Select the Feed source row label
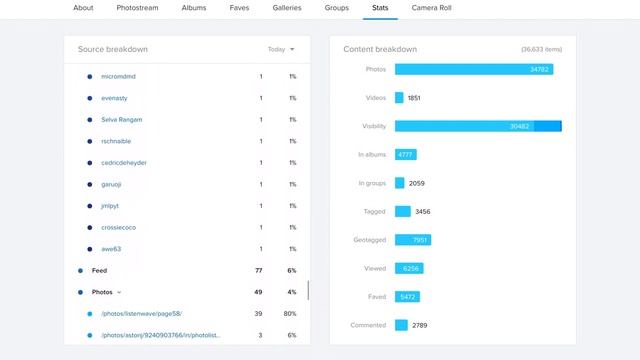This screenshot has width=640, height=360. point(99,271)
